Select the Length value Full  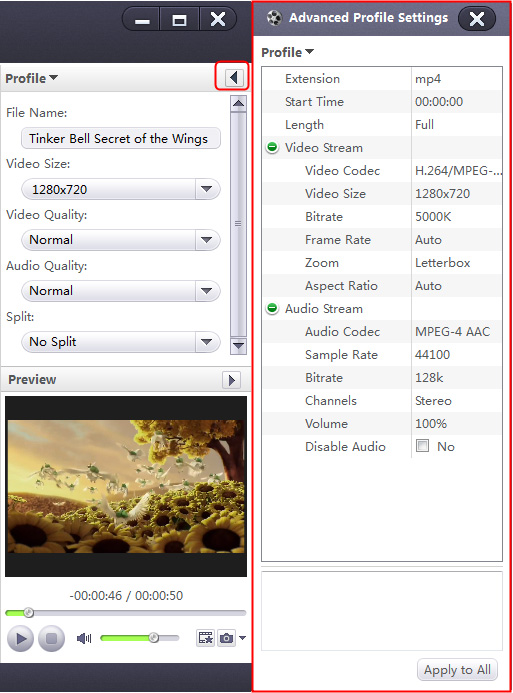(424, 125)
